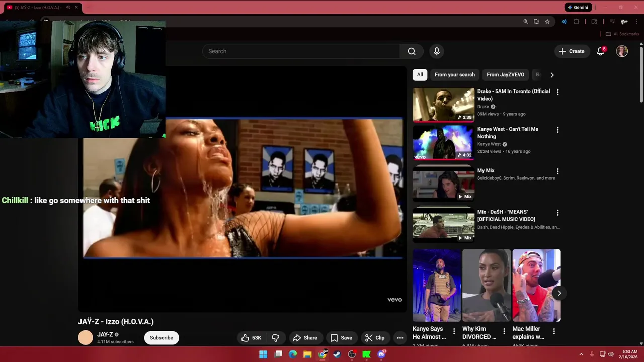Show next Shorts with arrow button
This screenshot has width=644, height=362.
(x=559, y=293)
